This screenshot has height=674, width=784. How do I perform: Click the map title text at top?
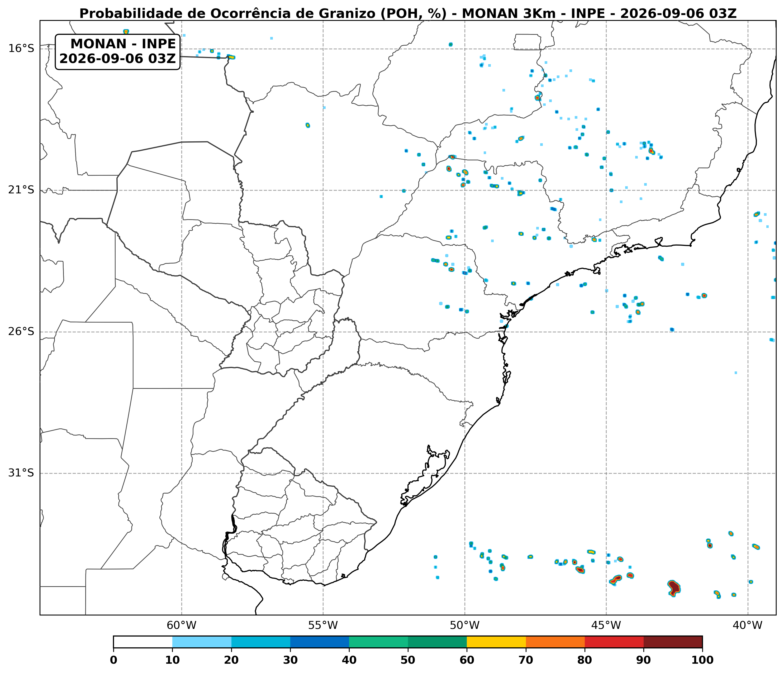(408, 14)
